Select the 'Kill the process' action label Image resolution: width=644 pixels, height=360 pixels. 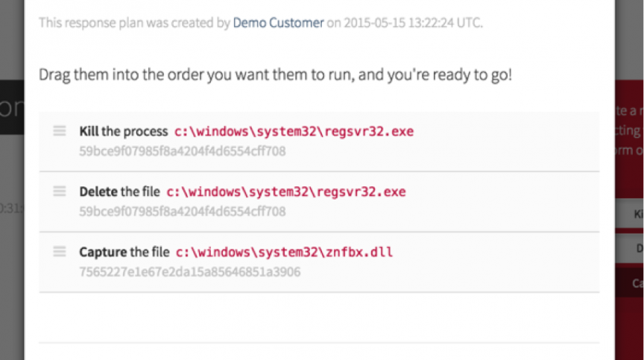(x=123, y=132)
